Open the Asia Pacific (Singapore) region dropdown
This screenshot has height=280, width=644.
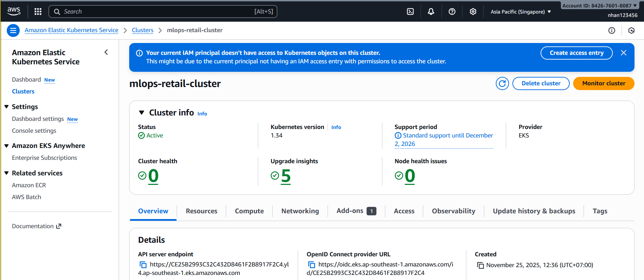pyautogui.click(x=520, y=12)
